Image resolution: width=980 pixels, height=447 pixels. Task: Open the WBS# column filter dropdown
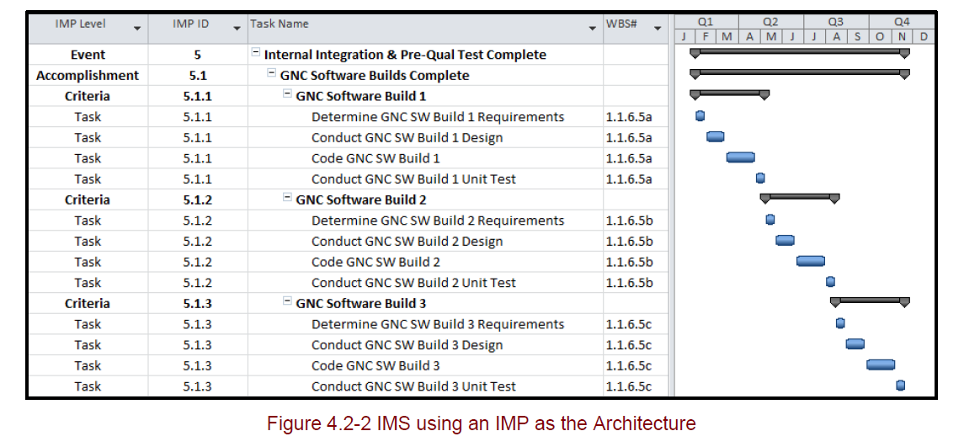657,28
